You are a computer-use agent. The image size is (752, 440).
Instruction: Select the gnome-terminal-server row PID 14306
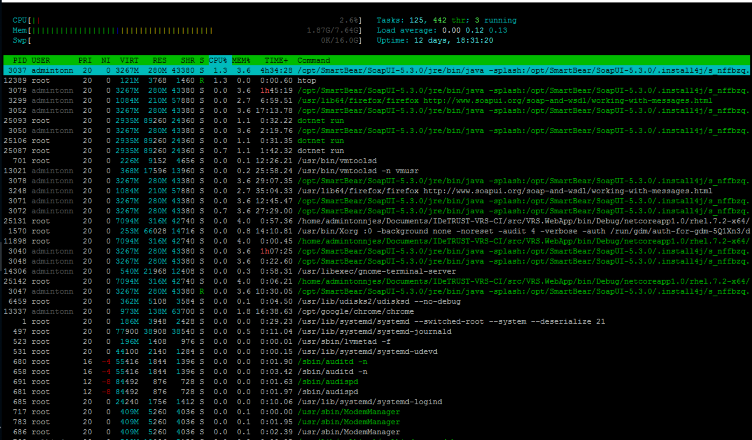click(376, 272)
